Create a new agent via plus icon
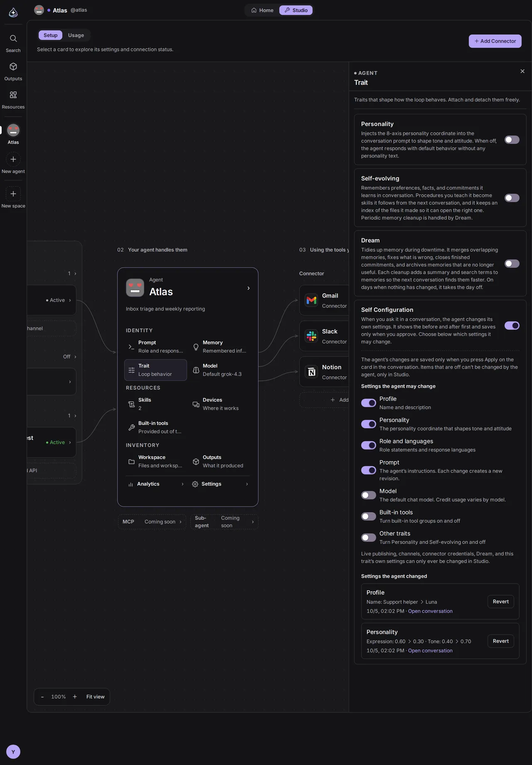 tap(13, 159)
